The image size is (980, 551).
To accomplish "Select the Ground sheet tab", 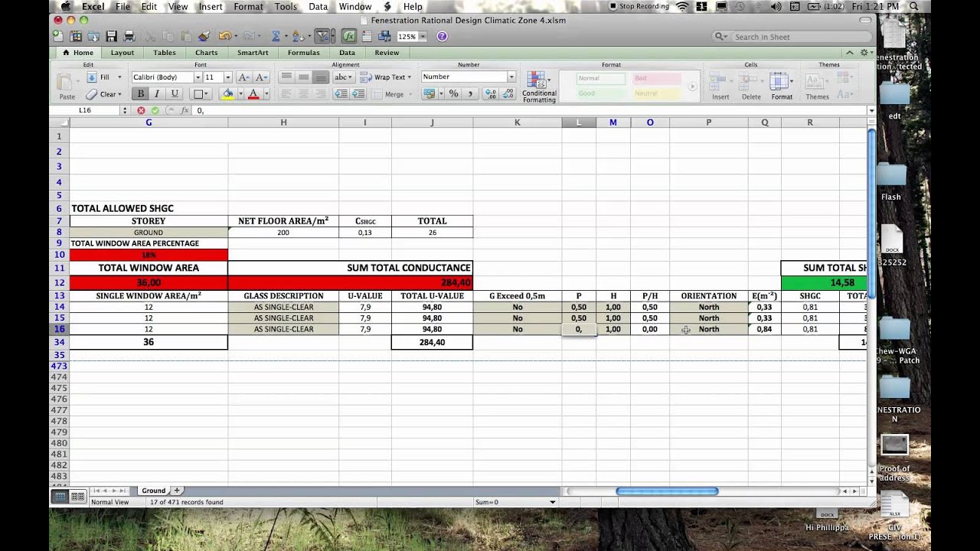I will pos(153,491).
